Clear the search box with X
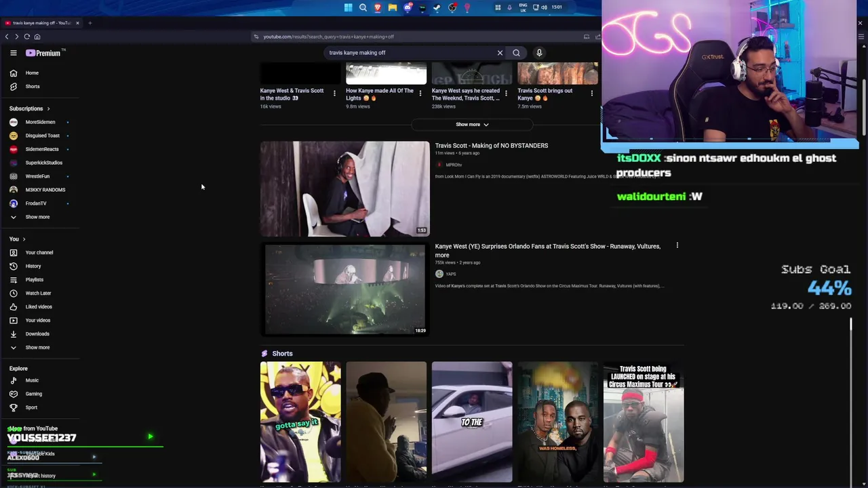 pyautogui.click(x=500, y=53)
